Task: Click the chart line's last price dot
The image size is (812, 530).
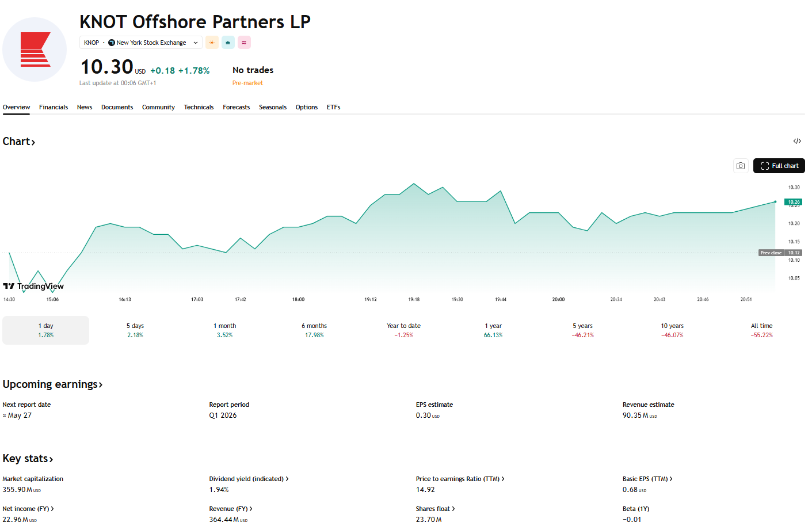Action: click(775, 201)
